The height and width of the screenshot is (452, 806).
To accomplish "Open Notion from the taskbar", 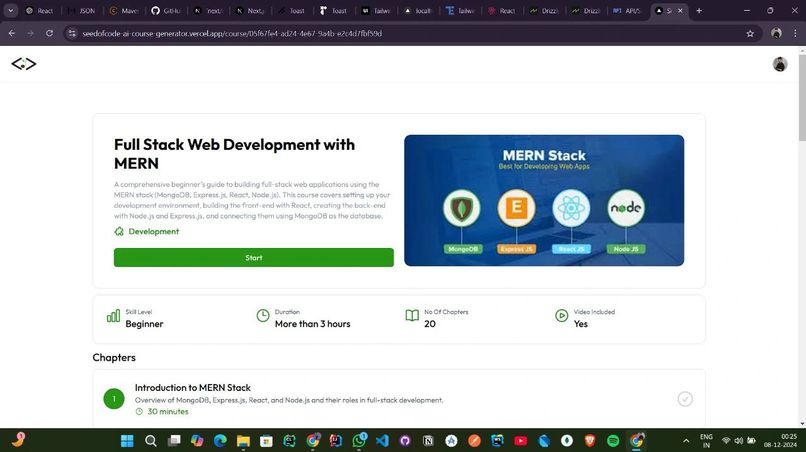I will pyautogui.click(x=428, y=441).
